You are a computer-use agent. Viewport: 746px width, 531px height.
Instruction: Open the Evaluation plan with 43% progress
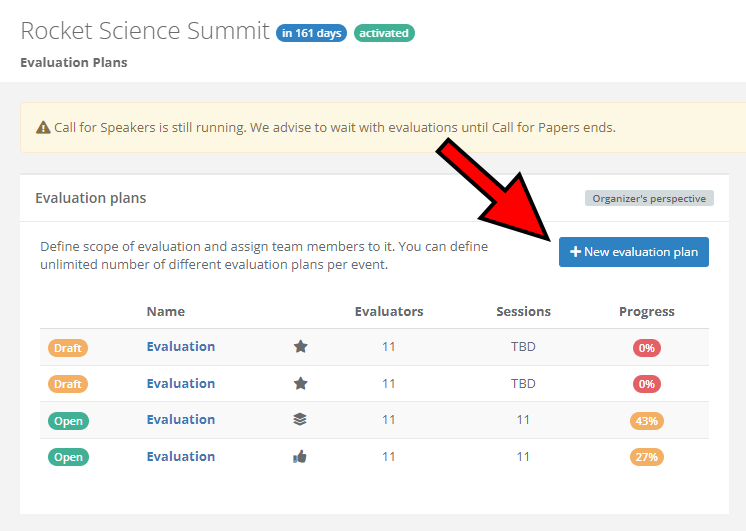tap(181, 420)
